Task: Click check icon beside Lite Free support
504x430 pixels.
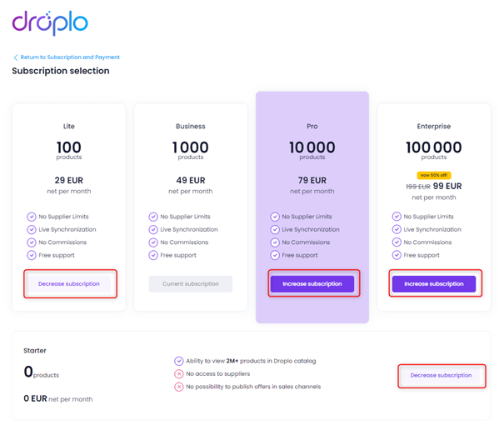Action: [x=32, y=255]
